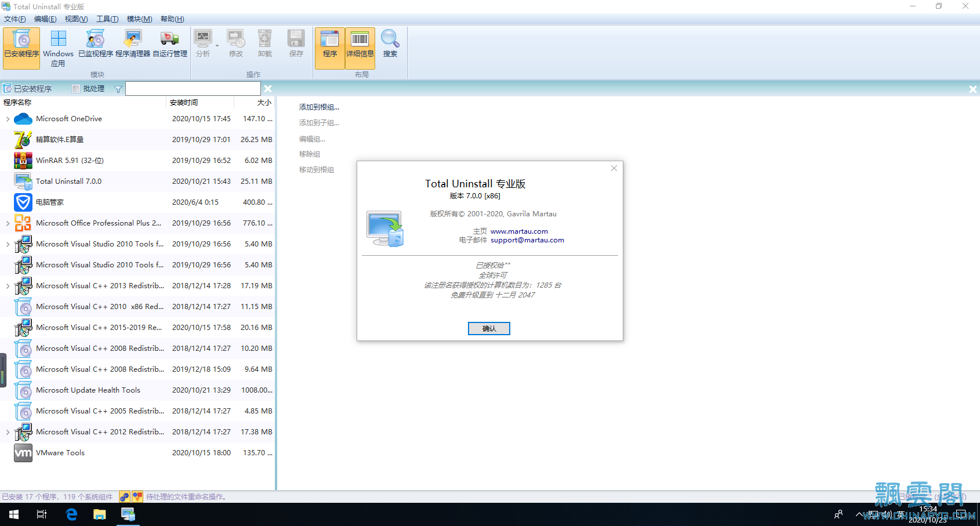Switch to the Windows 应用 module

pos(58,48)
